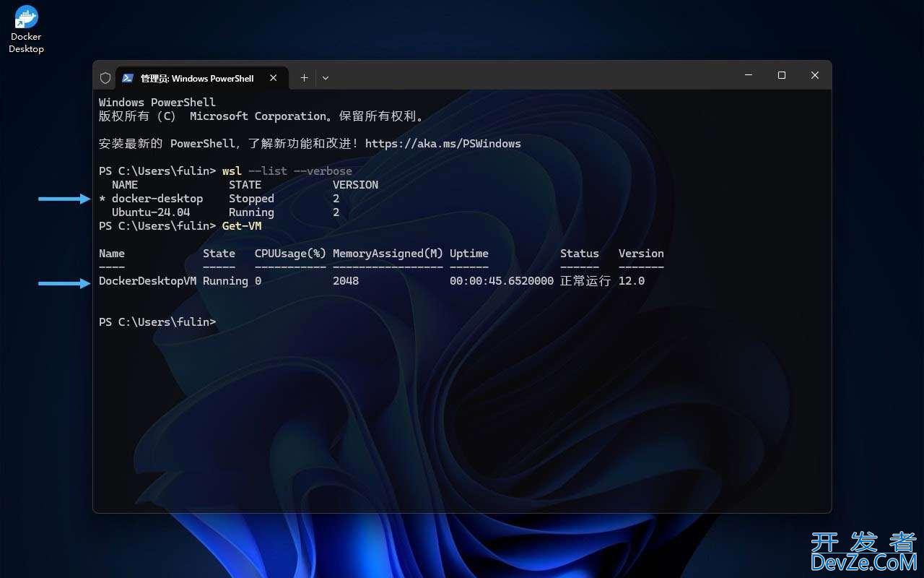Click the '12.0' version value
This screenshot has height=578, width=924.
pos(632,281)
